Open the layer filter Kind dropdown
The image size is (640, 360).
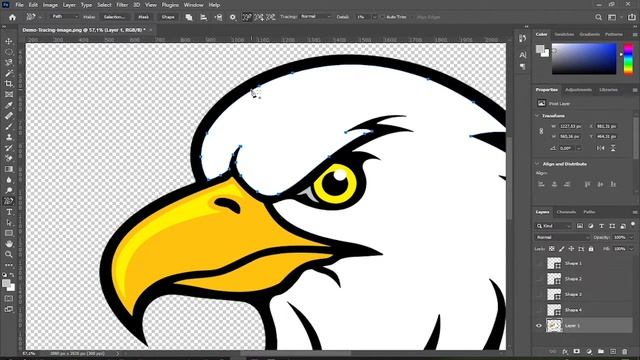(x=553, y=226)
